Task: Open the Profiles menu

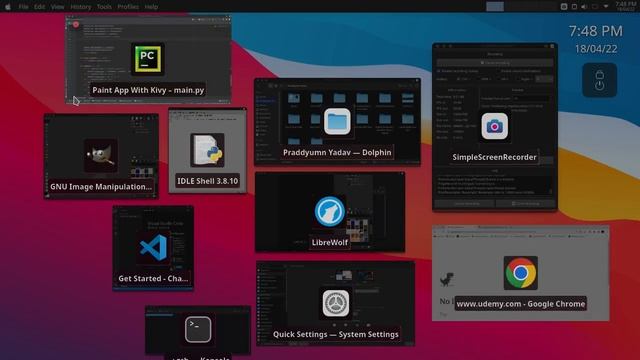Action: 128,7
